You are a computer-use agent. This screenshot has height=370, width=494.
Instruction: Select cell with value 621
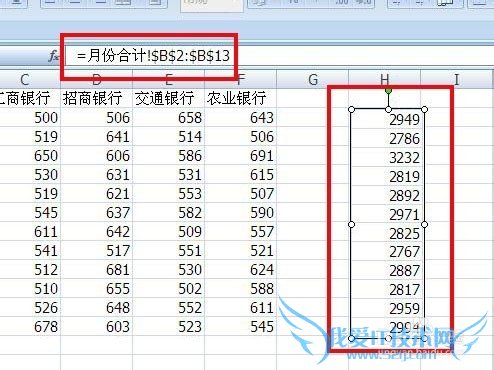click(97, 193)
